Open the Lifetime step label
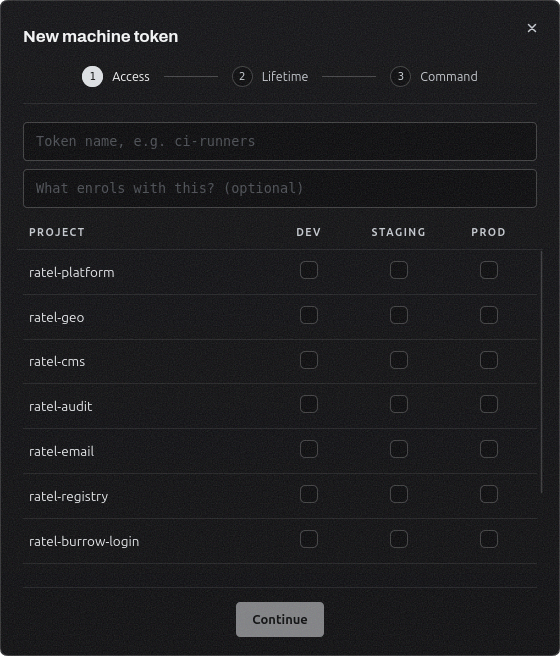 coord(285,77)
